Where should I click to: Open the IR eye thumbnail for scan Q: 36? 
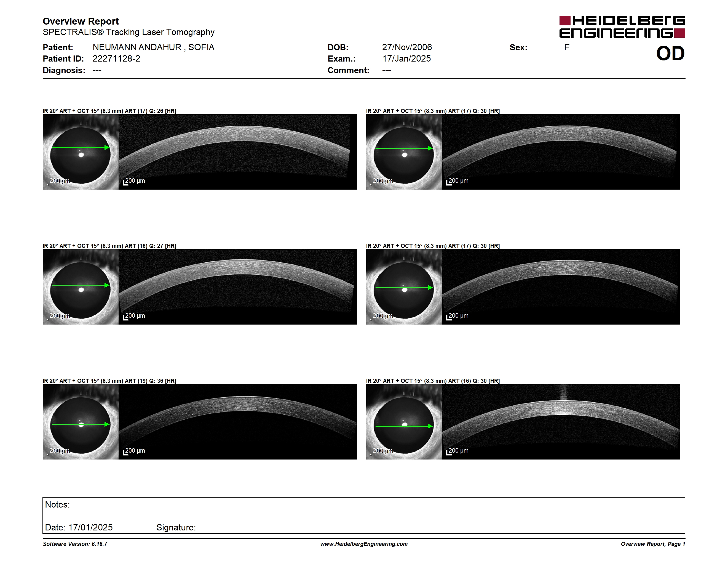pos(81,422)
